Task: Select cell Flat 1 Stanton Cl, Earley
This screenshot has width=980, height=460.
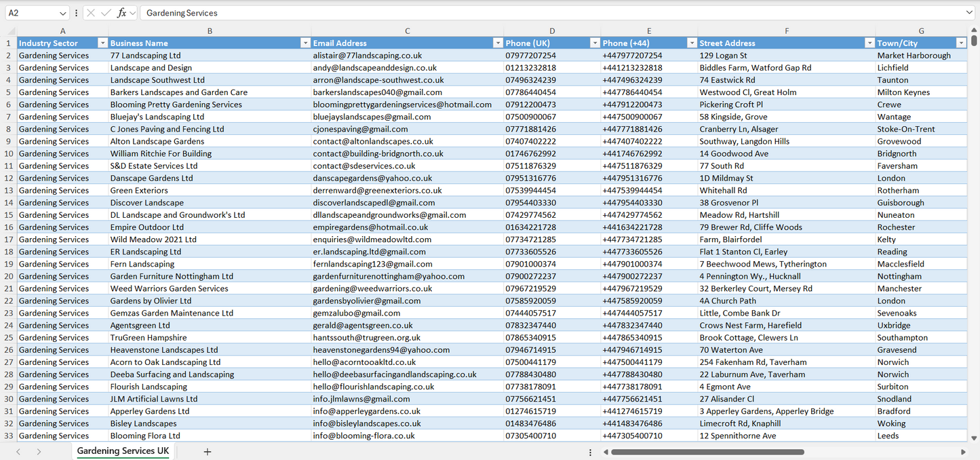Action: tap(787, 252)
